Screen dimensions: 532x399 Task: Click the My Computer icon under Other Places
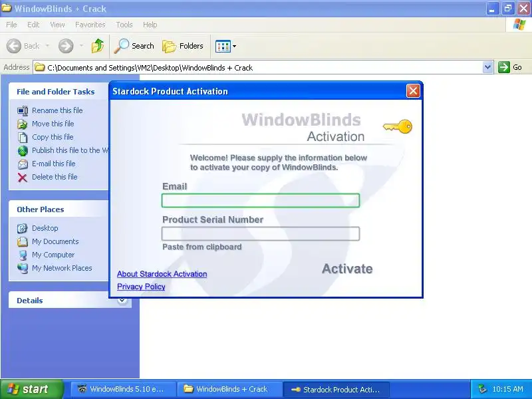click(23, 255)
